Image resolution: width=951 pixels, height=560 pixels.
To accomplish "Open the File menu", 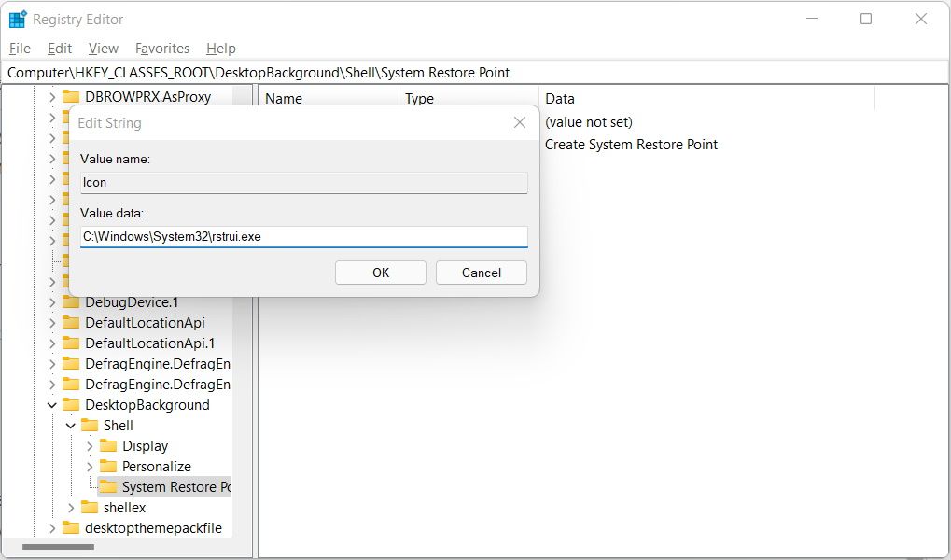I will click(x=20, y=49).
